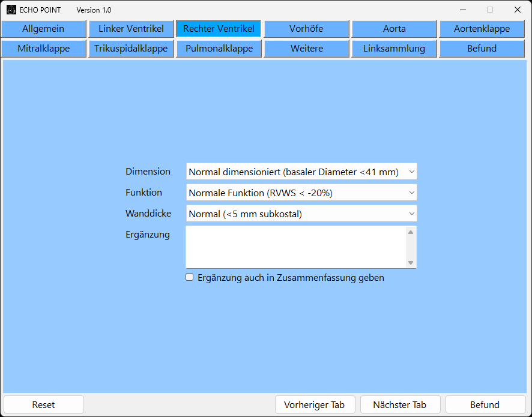532x417 pixels.
Task: Show the Linksammlung tab
Action: coord(394,49)
